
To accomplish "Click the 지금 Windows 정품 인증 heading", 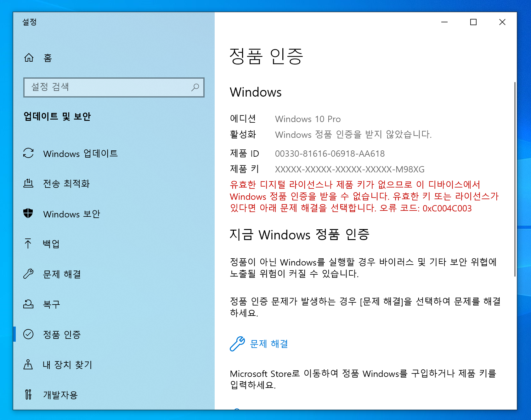I will click(x=300, y=234).
